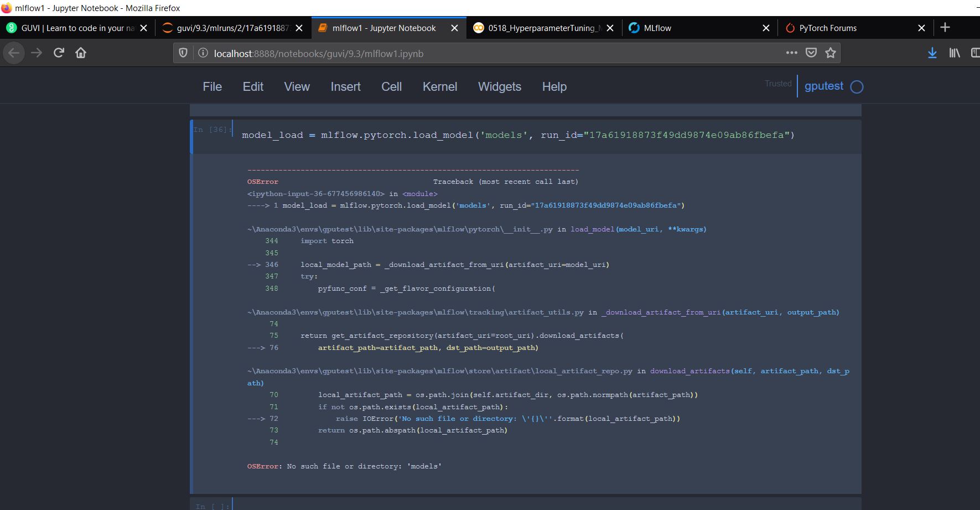
Task: Close the GUVI Learn to code tab
Action: pyautogui.click(x=144, y=28)
